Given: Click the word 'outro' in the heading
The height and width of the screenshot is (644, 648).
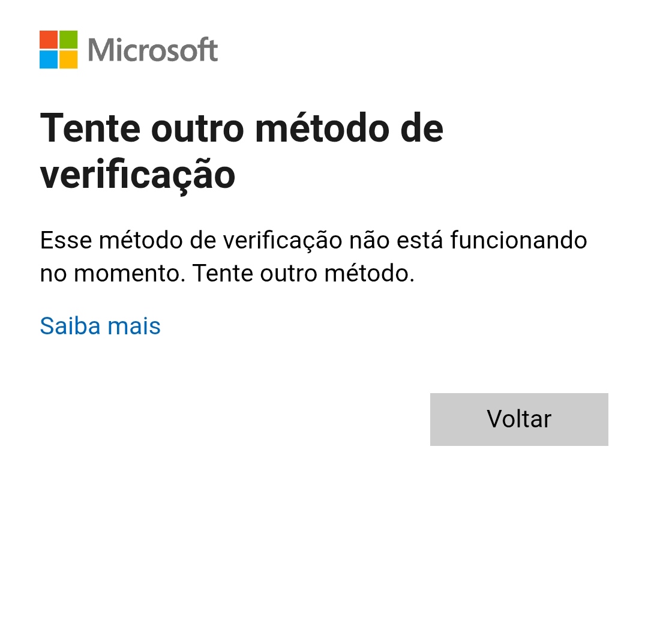Looking at the screenshot, I should tap(198, 129).
